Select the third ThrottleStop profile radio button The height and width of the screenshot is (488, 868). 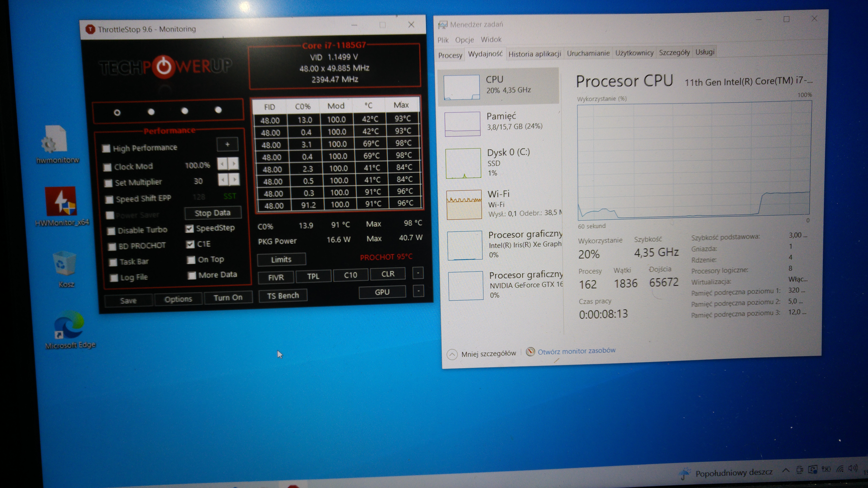pos(185,111)
